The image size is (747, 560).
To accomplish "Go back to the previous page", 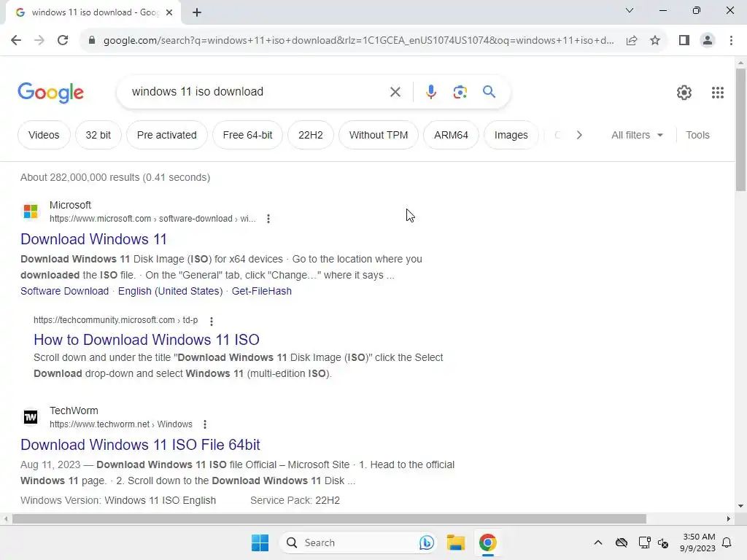I will pyautogui.click(x=16, y=40).
